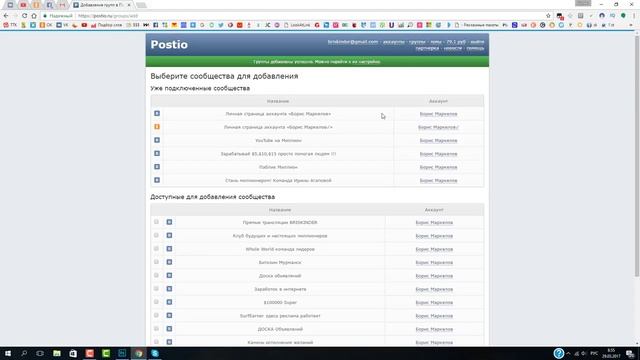Screen dimensions: 640x360
Task: Click VK icon of first «Борис Маркелов» personal page row
Action: [x=157, y=113]
